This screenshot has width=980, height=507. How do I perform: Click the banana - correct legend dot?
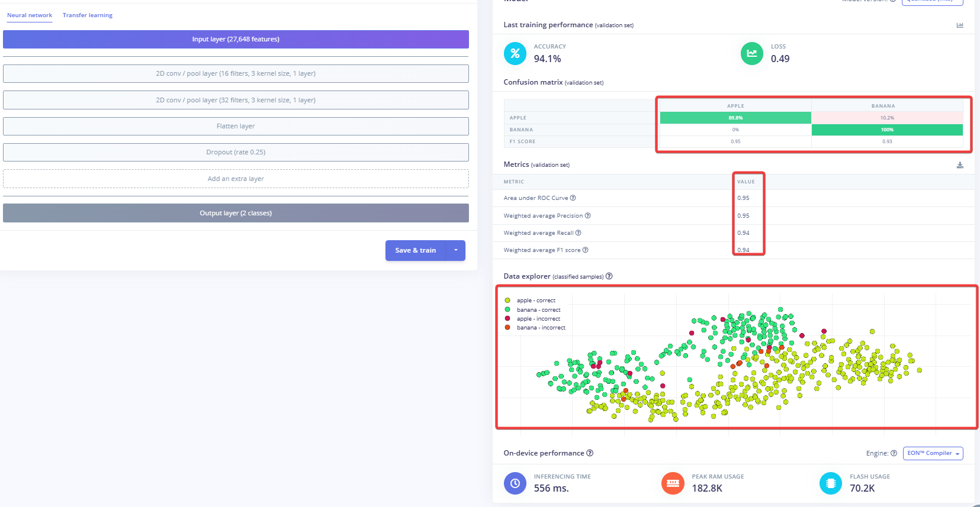(507, 309)
